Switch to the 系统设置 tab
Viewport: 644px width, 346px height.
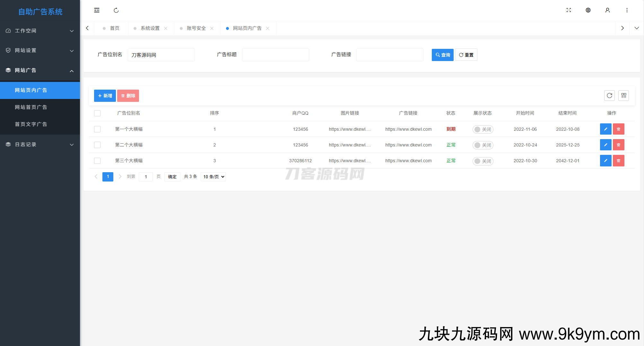click(150, 28)
